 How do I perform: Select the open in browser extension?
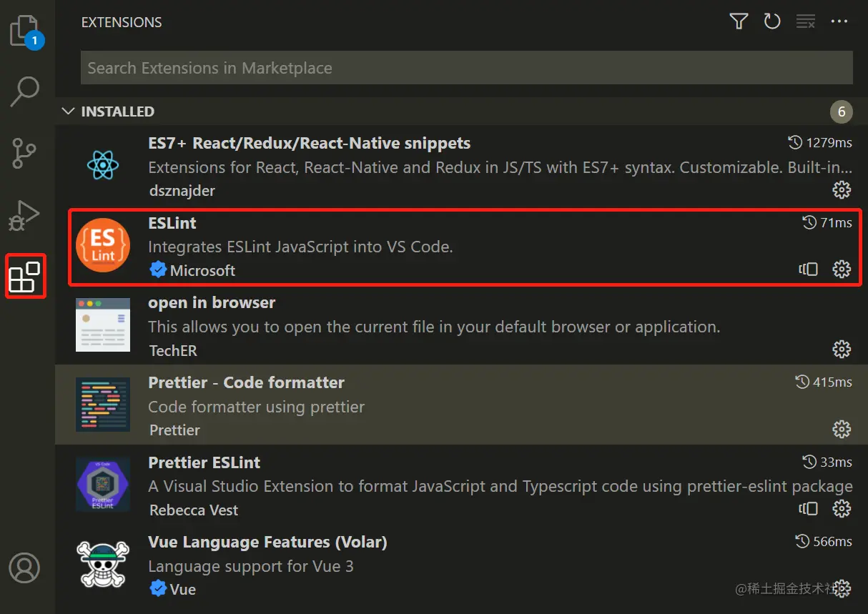[x=212, y=303]
